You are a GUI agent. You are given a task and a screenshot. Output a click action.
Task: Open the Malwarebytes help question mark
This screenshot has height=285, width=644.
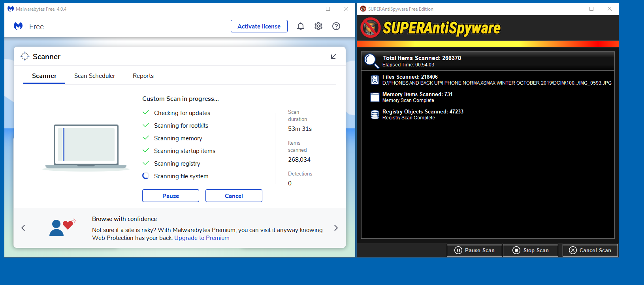click(x=336, y=26)
